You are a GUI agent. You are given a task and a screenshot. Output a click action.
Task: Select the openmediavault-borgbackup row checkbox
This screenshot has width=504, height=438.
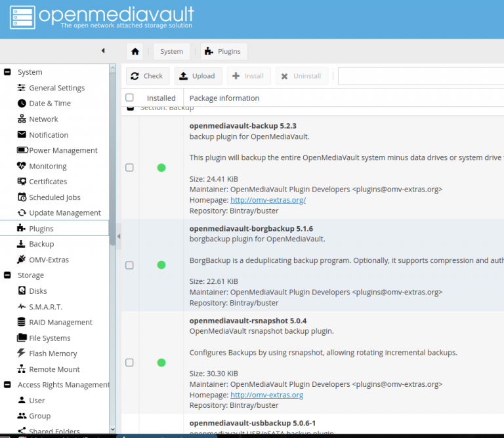(129, 266)
